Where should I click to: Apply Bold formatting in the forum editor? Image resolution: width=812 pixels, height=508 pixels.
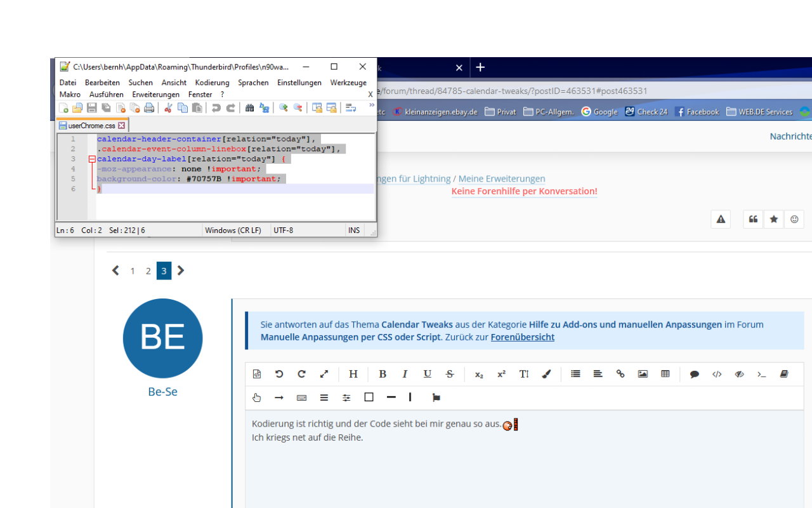coord(383,374)
